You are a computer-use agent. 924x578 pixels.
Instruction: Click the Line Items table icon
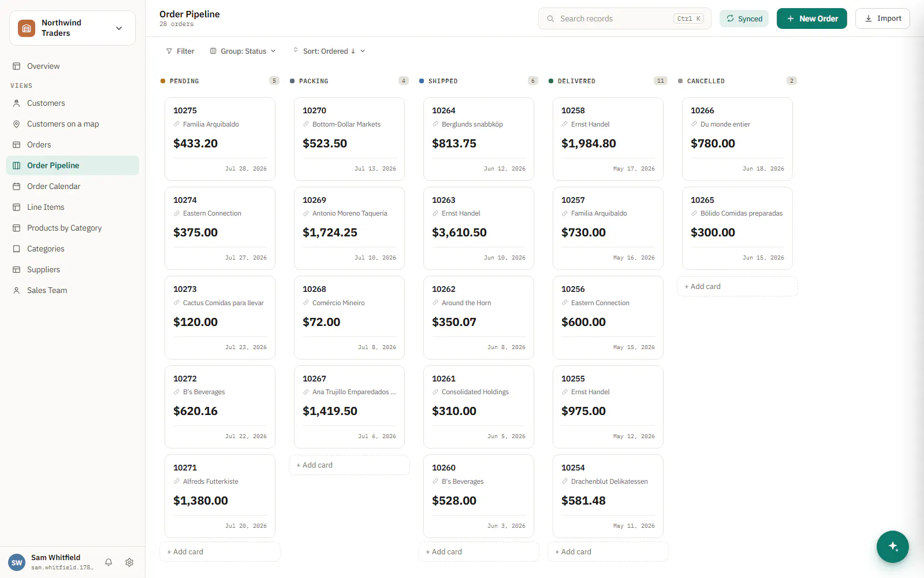[x=17, y=207]
